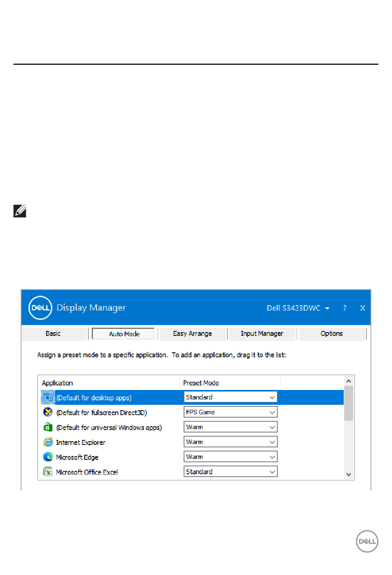This screenshot has height=575, width=392.
Task: Click the list scrollbar down arrow
Action: click(x=349, y=475)
